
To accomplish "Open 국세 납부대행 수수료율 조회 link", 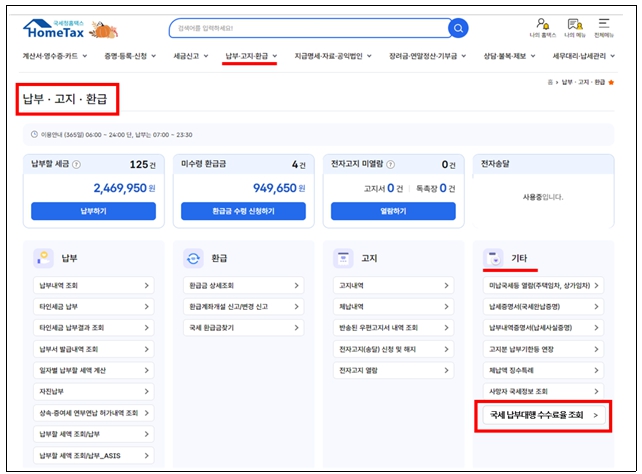I will click(x=543, y=415).
